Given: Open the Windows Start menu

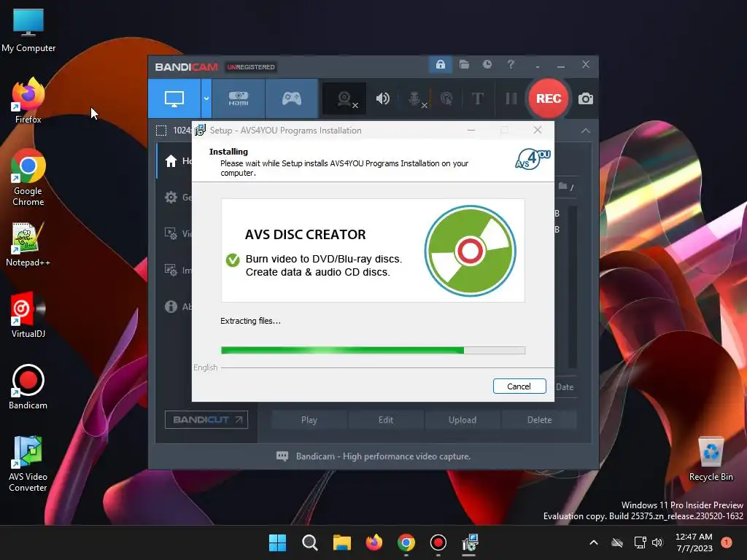Looking at the screenshot, I should coord(277,542).
